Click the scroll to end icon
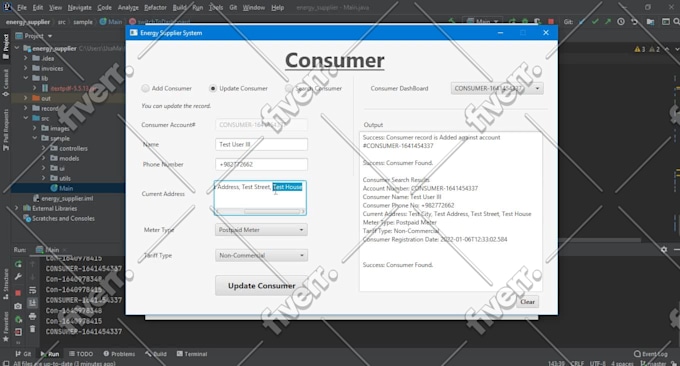The height and width of the screenshot is (366, 680). tap(33, 303)
